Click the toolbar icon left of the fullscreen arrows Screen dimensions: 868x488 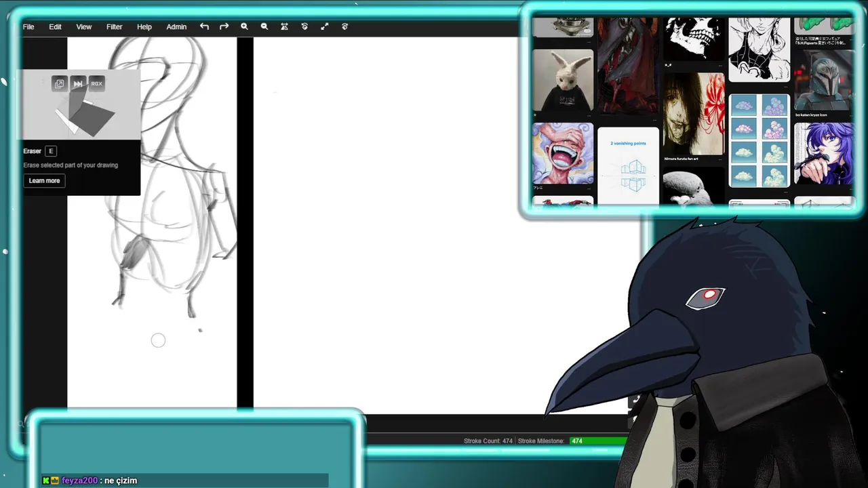[x=304, y=26]
